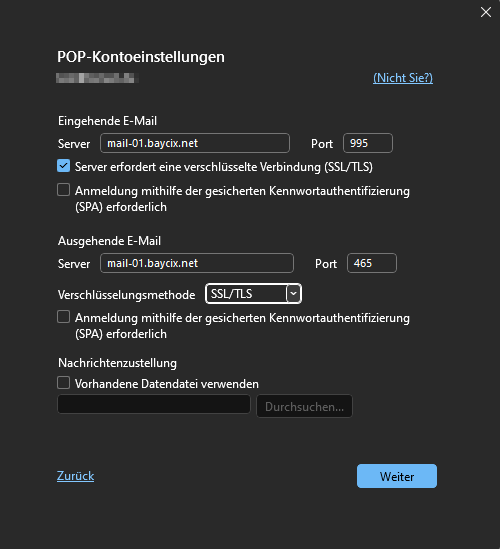
Task: Tick the Vorhandene Datendatei verwenden checkbox
Action: pos(63,383)
